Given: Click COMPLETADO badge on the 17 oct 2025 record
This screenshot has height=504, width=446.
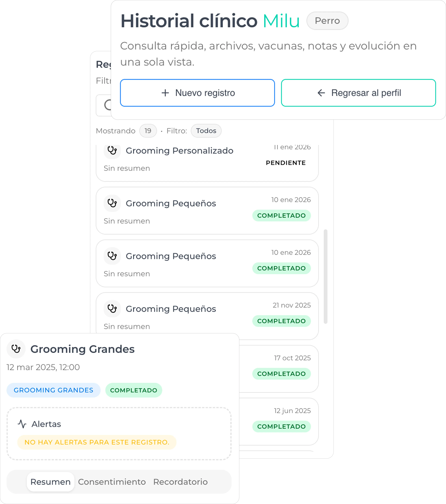Looking at the screenshot, I should point(281,374).
